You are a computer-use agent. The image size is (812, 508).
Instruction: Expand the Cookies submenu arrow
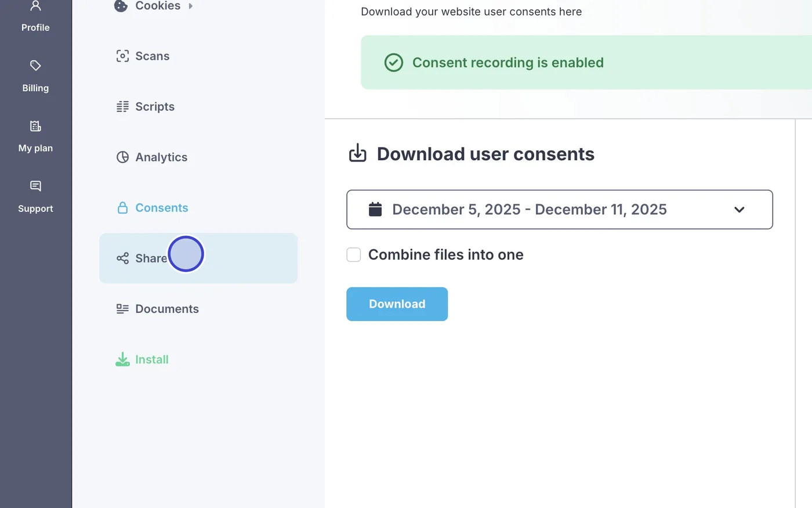click(191, 6)
